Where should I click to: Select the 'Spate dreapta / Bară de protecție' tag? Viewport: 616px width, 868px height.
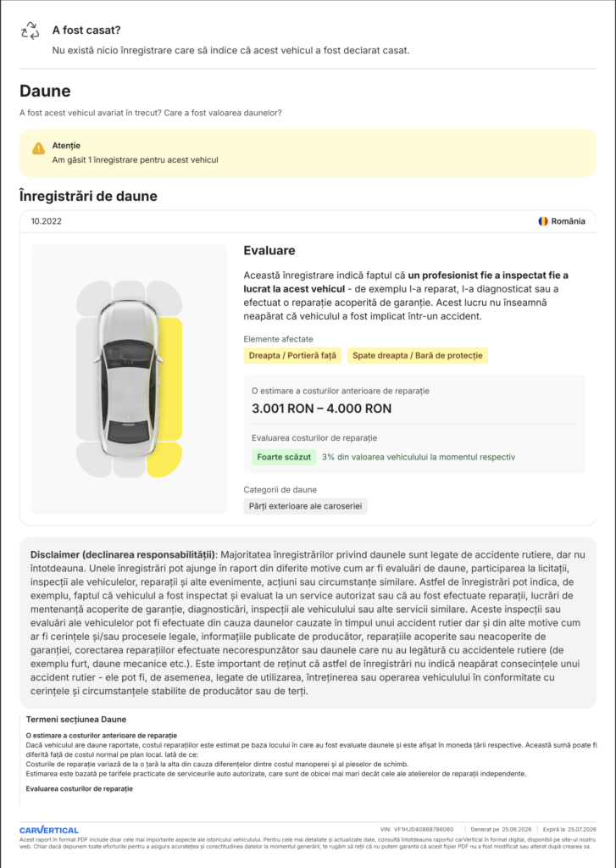coord(418,355)
